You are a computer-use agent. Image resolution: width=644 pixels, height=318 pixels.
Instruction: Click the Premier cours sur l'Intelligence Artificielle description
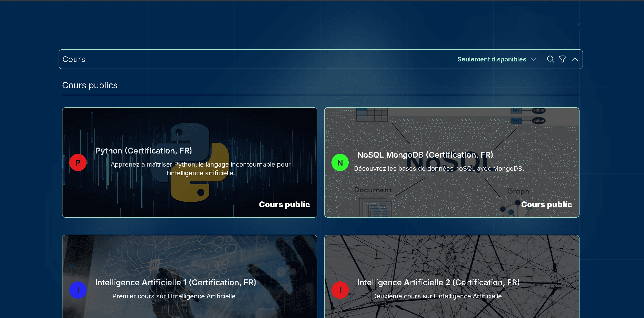click(x=174, y=296)
